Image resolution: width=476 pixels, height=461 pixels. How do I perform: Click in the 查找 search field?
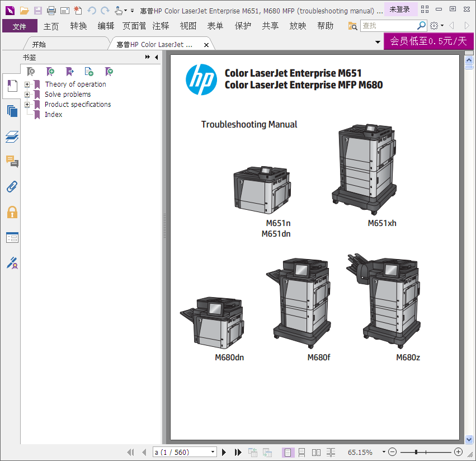[x=389, y=26]
